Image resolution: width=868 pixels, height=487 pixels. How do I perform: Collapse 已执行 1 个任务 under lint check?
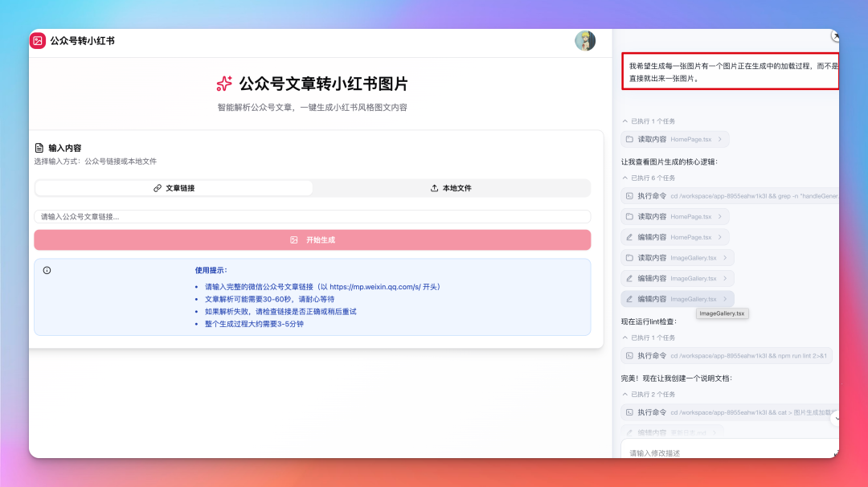[649, 338]
